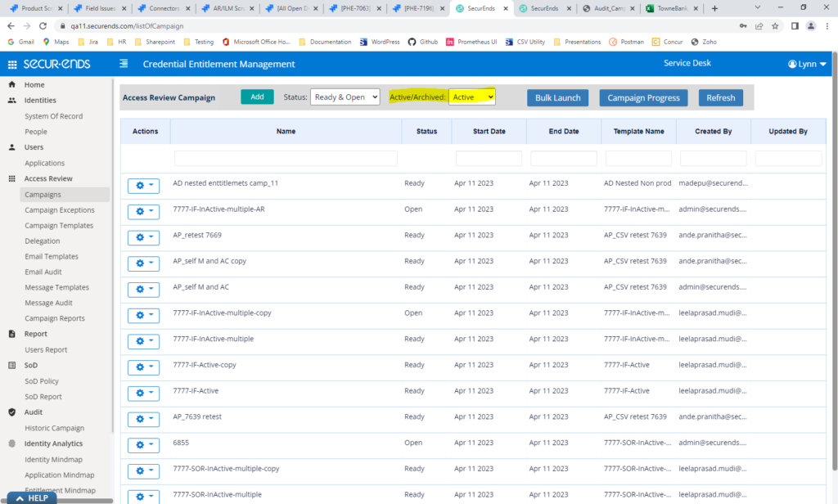Expand the Lynn user account menu
This screenshot has width=838, height=504.
tap(806, 64)
